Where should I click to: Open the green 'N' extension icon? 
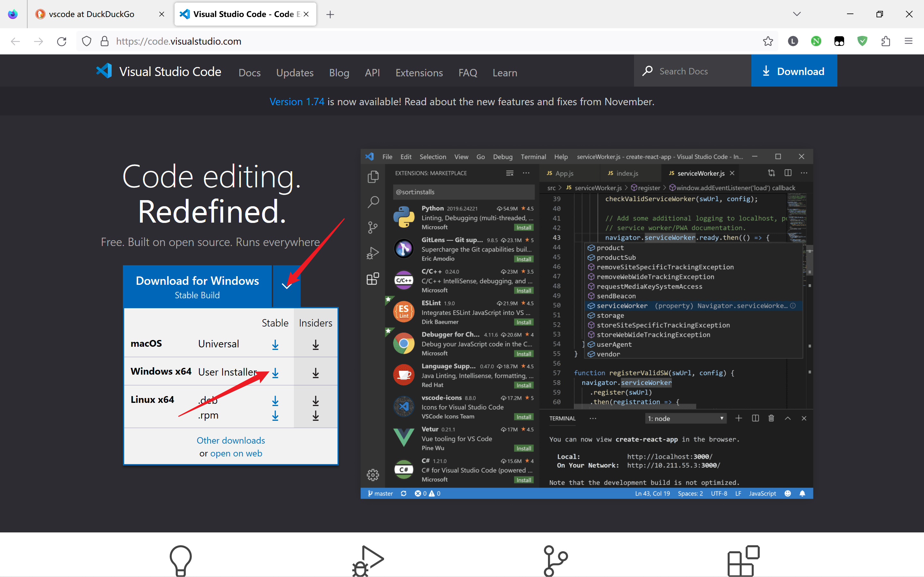click(816, 41)
